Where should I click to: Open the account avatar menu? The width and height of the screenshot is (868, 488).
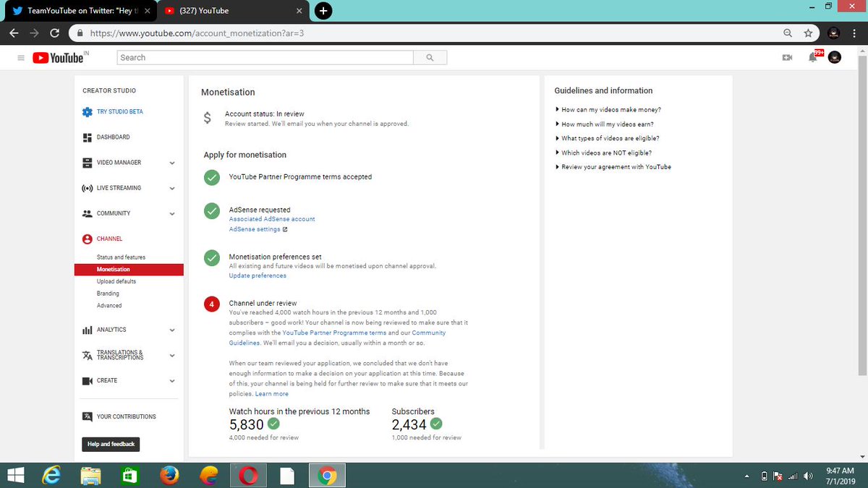pyautogui.click(x=834, y=58)
